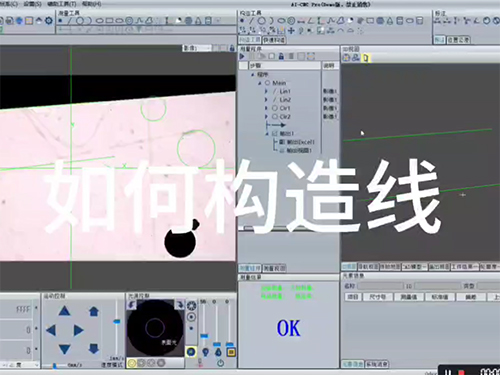The width and height of the screenshot is (500, 375).
Task: Move stage down with the down arrow
Action: [x=64, y=349]
